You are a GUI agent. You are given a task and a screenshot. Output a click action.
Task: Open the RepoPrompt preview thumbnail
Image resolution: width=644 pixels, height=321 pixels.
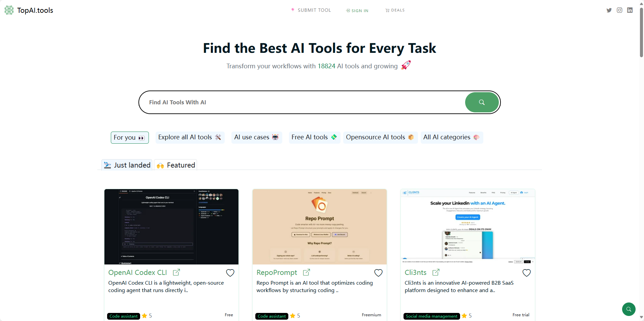(319, 227)
